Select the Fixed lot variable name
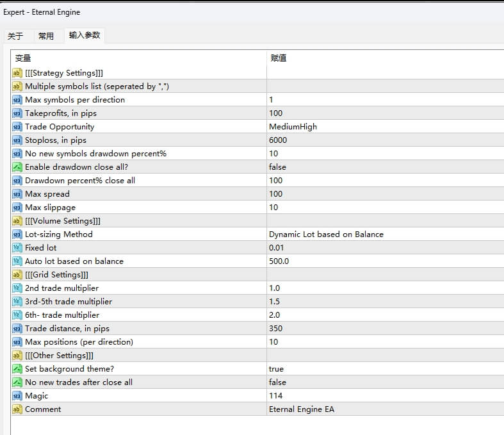 pos(41,248)
